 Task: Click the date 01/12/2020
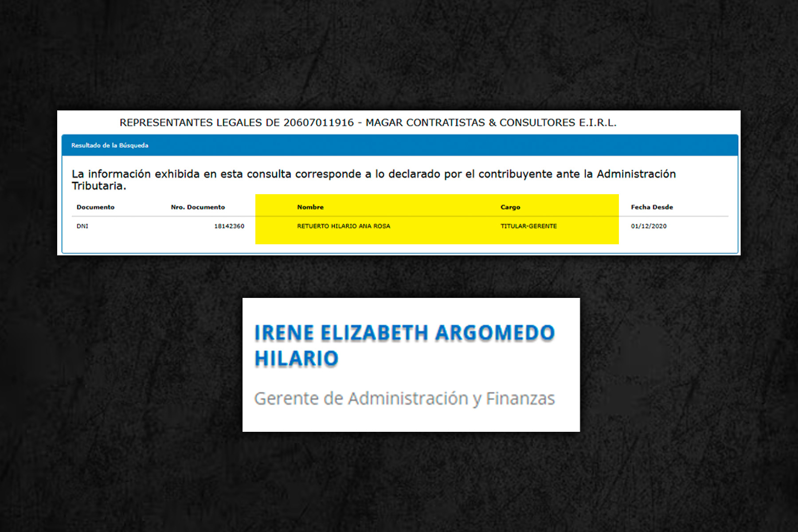pos(649,226)
